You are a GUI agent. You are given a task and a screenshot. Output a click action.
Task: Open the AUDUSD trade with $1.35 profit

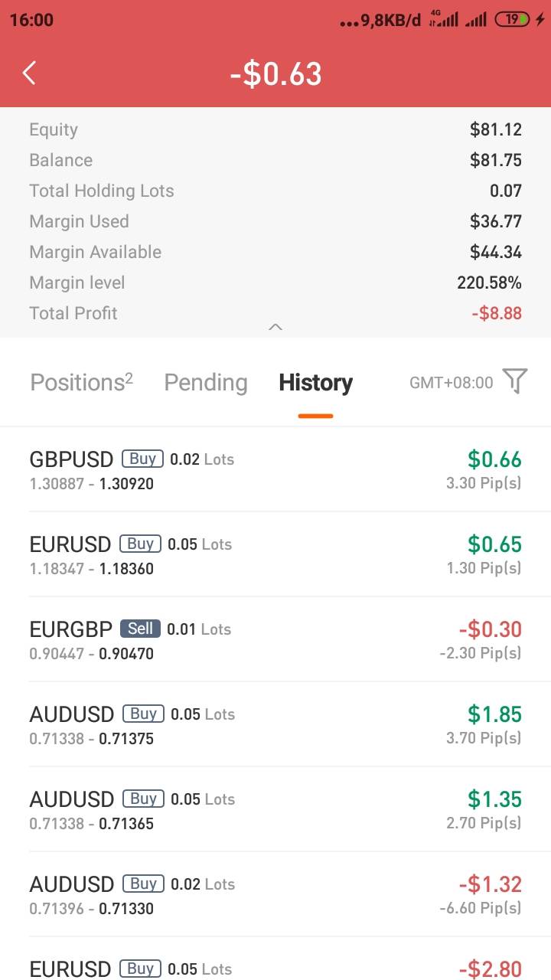click(x=275, y=810)
